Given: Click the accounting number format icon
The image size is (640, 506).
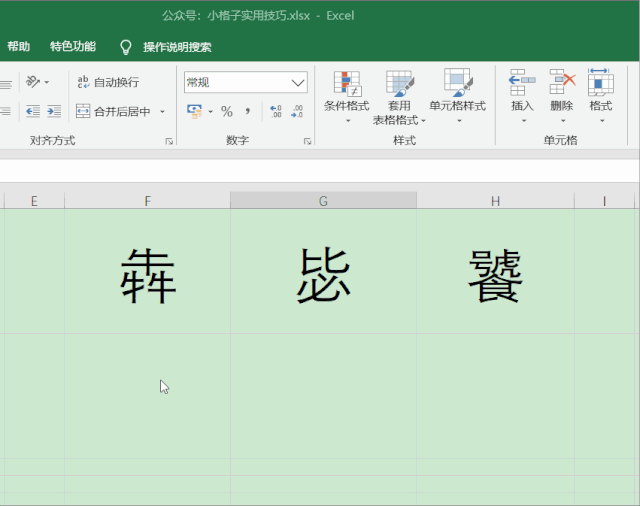Looking at the screenshot, I should pyautogui.click(x=195, y=111).
